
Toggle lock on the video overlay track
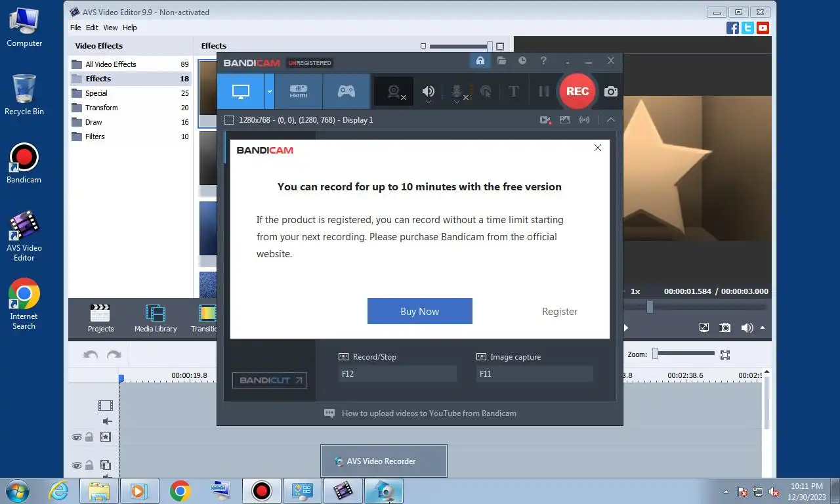(89, 465)
